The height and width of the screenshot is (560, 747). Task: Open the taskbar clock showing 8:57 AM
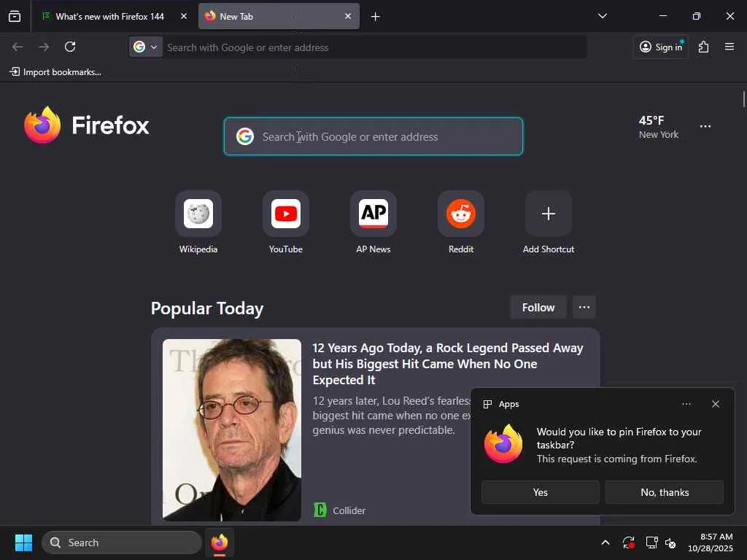(711, 542)
